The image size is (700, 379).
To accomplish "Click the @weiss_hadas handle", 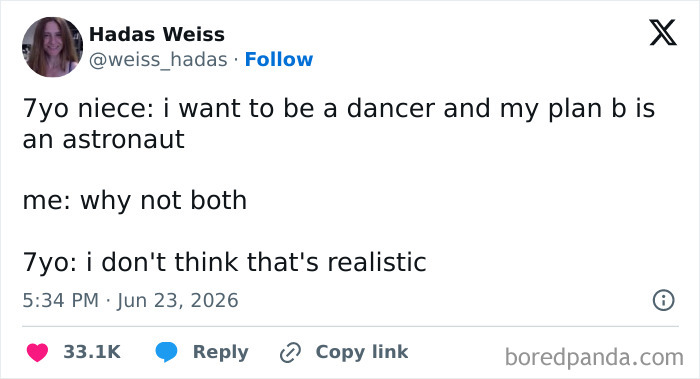I will (x=158, y=60).
